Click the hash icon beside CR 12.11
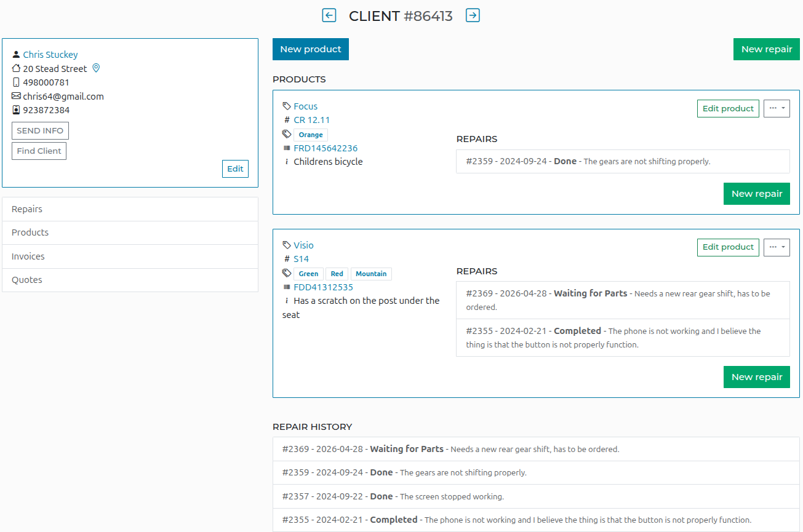This screenshot has width=803, height=532. coord(287,120)
